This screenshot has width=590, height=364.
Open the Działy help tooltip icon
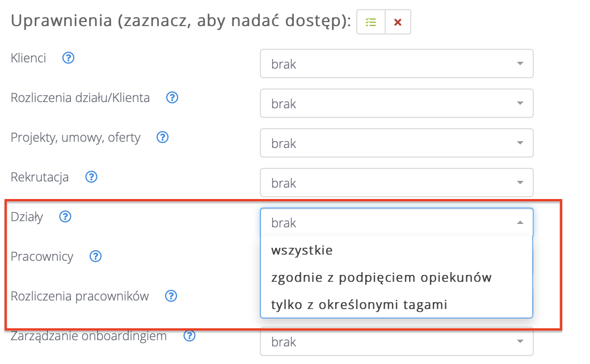65,217
